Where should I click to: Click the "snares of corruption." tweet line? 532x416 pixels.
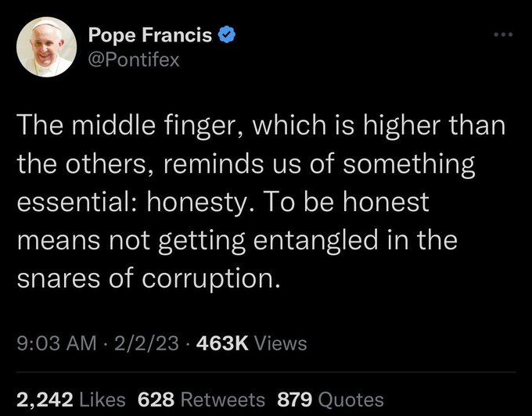tap(149, 279)
